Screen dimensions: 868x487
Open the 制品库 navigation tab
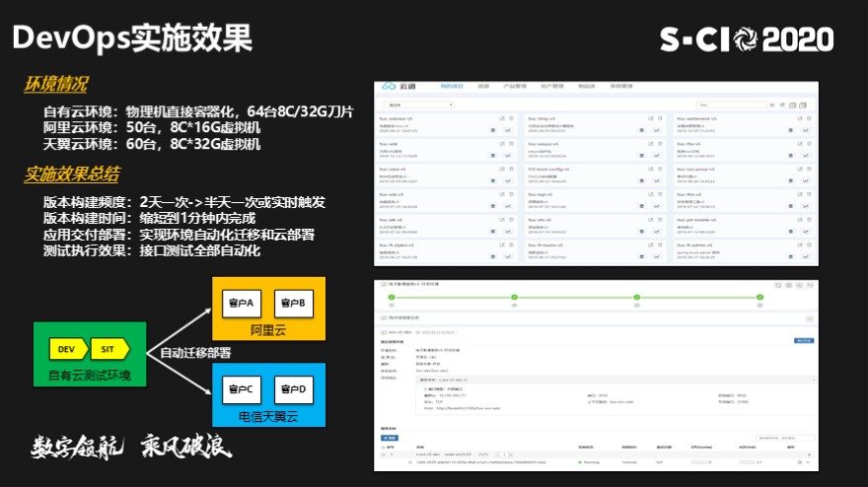(x=587, y=87)
